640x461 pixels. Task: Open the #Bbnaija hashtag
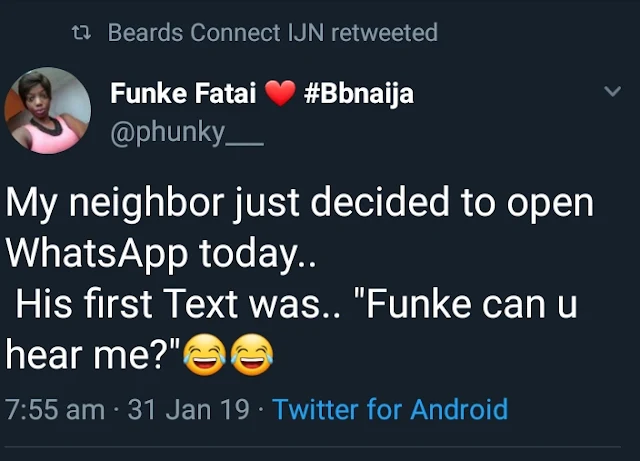tap(357, 96)
